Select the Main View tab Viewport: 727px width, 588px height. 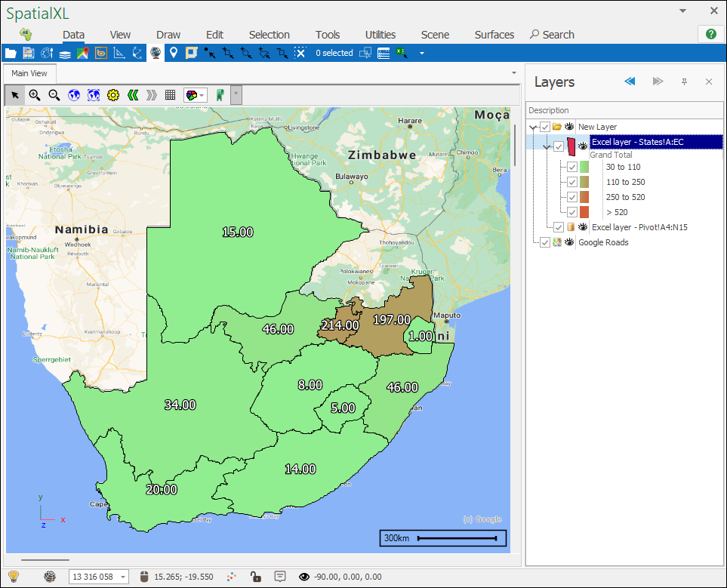(x=29, y=73)
